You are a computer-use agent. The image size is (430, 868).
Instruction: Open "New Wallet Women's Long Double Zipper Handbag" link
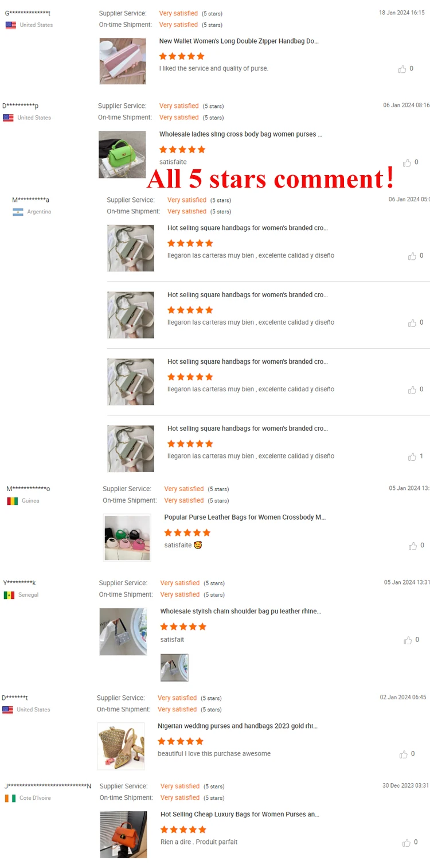point(239,41)
